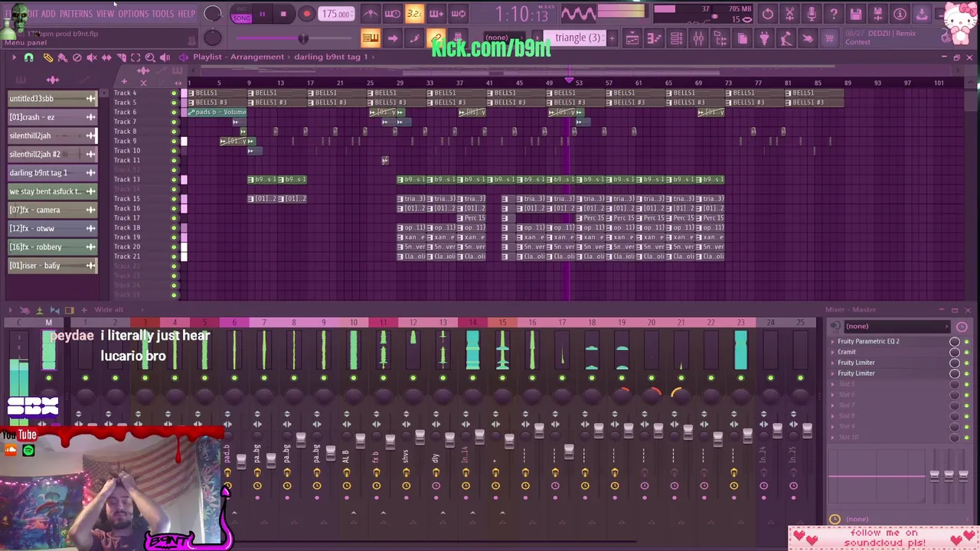Select untitled33sbb in the pattern picker

click(x=52, y=99)
